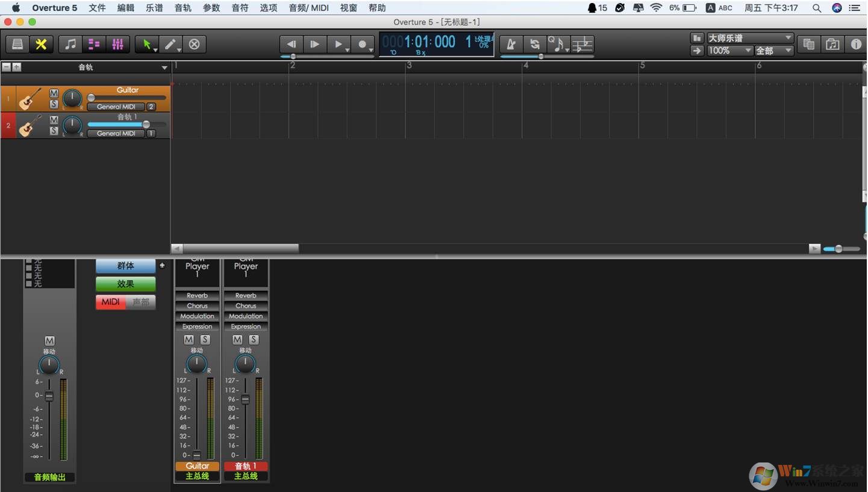
Task: Expand the 音轨 panel dropdown arrow
Action: pyautogui.click(x=164, y=67)
